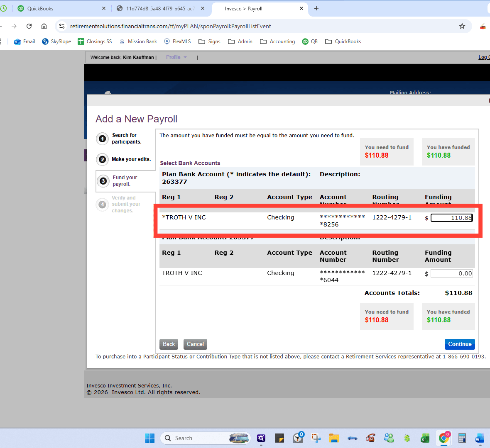The width and height of the screenshot is (490, 448).
Task: Open the blue car icon app in taskbar
Action: pos(353,438)
